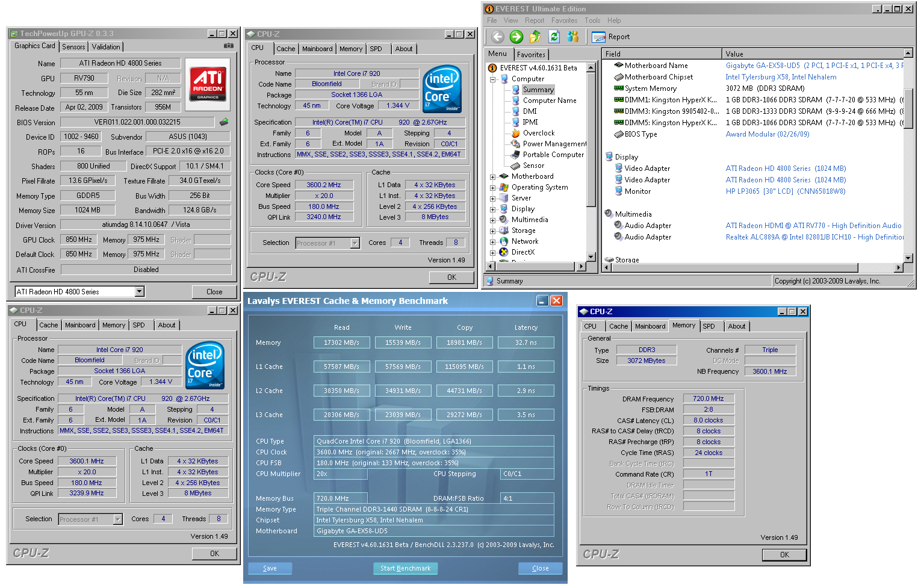Open the Intel Tylersburg X58 chipset link

[x=781, y=77]
